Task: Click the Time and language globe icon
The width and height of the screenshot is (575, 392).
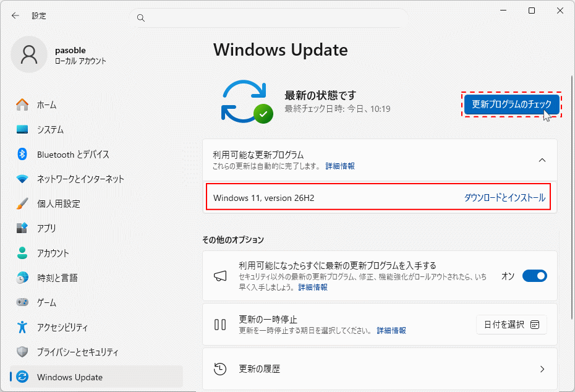Action: (x=22, y=278)
